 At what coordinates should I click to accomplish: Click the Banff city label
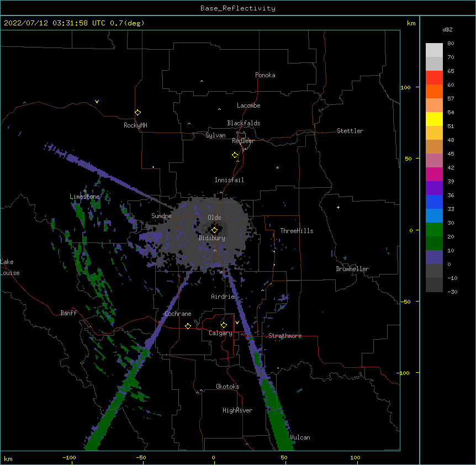[68, 313]
